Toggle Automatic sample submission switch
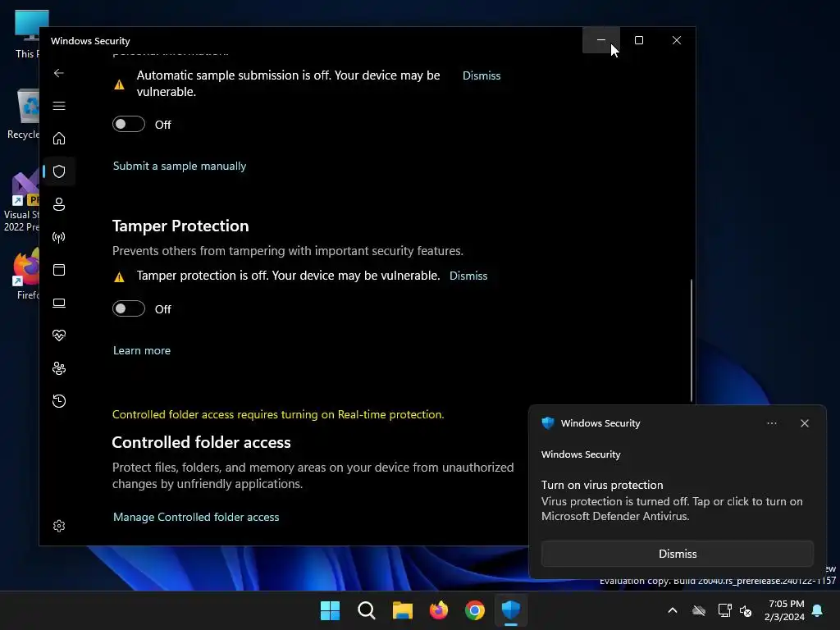Viewport: 840px width, 630px height. click(129, 124)
